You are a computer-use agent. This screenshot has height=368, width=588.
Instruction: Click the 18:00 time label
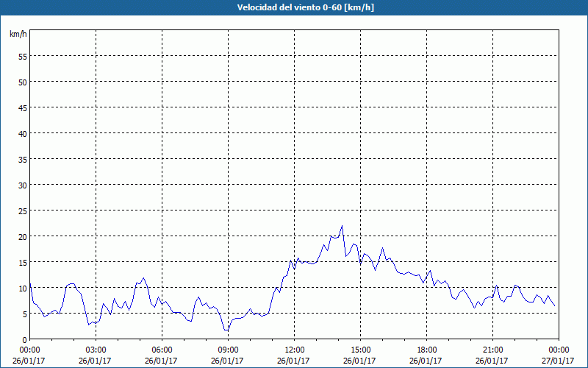427,350
